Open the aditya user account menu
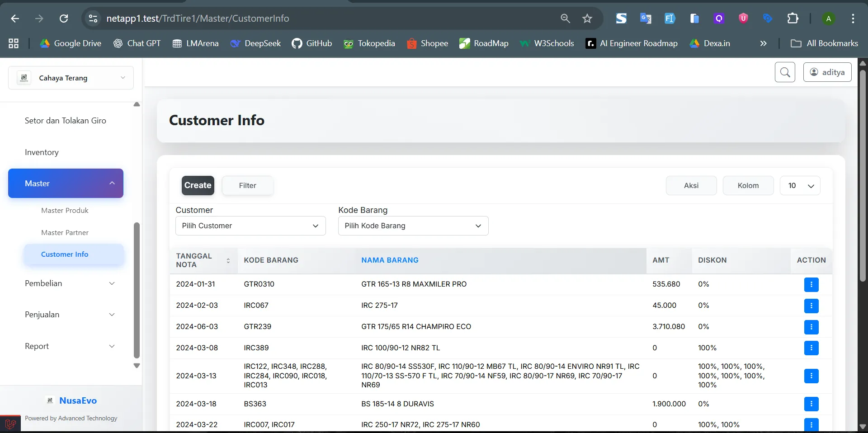 coord(827,72)
